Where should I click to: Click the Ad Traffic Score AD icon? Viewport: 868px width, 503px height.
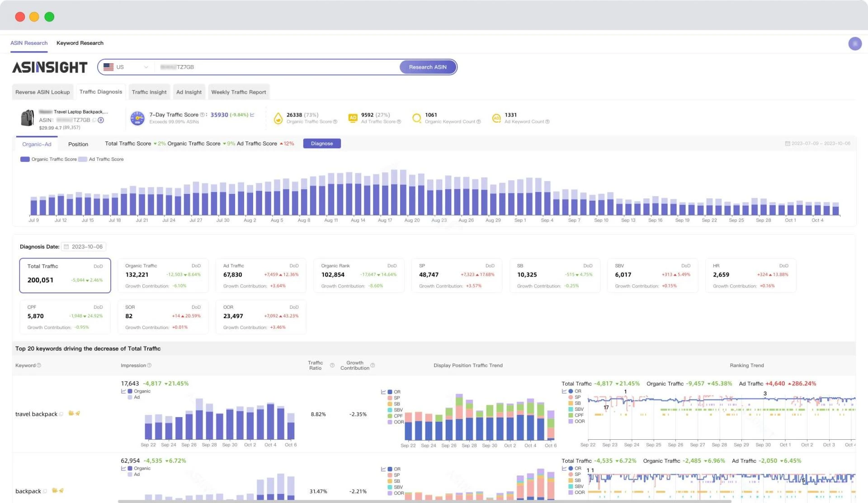(x=353, y=118)
